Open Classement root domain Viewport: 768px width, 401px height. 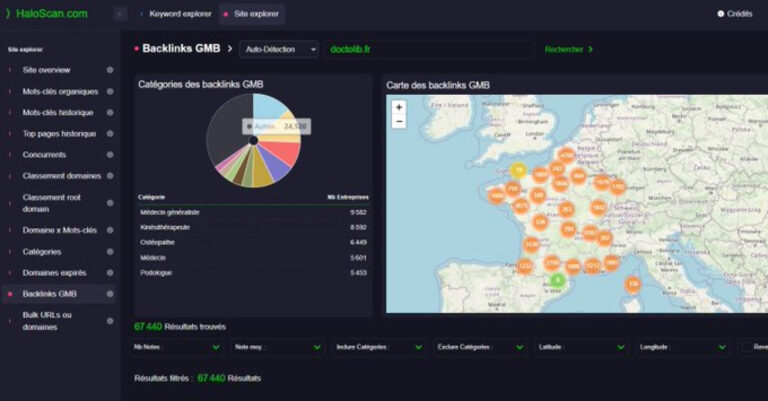51,203
